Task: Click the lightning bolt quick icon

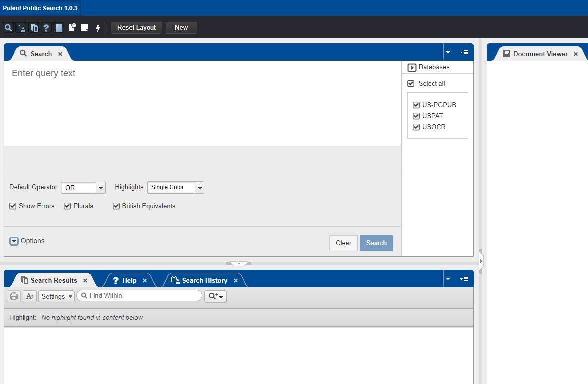Action: tap(98, 28)
